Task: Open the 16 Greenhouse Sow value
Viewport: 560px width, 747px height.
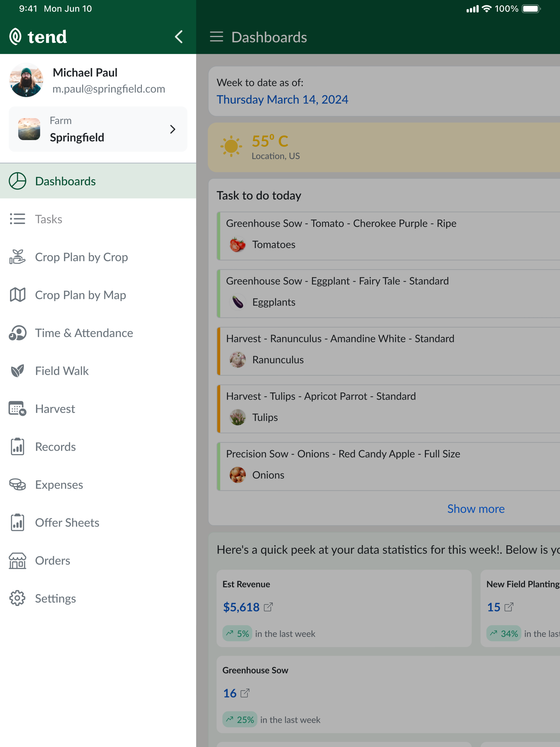Action: (230, 693)
